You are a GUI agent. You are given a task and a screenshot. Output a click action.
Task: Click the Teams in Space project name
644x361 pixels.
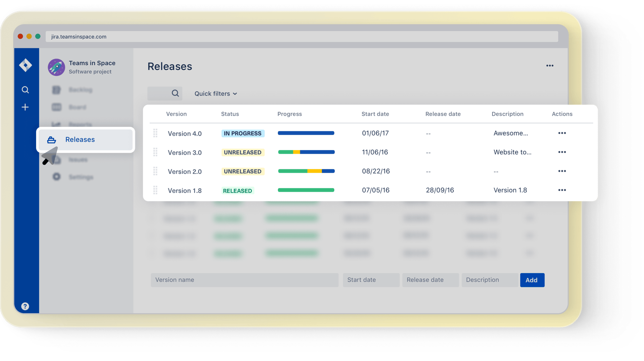tap(92, 63)
